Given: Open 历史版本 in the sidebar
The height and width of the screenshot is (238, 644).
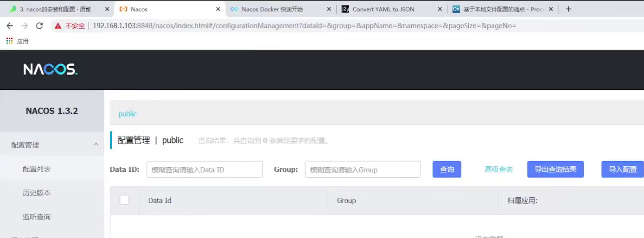Looking at the screenshot, I should 37,193.
